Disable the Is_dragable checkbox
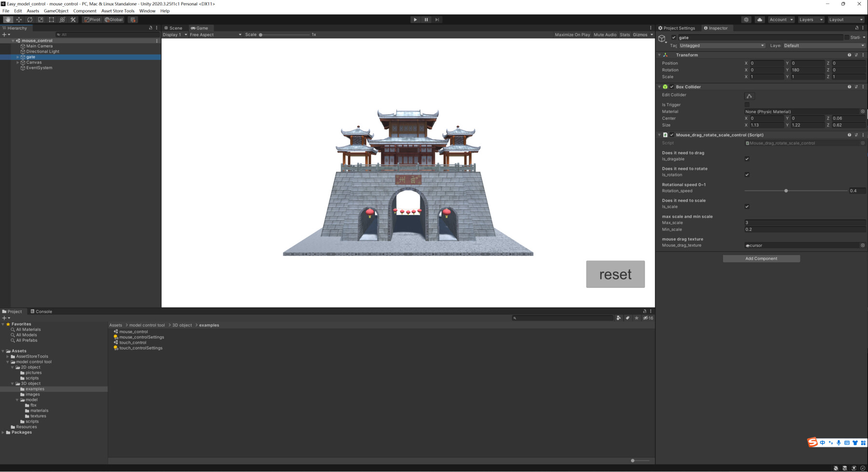 tap(747, 159)
